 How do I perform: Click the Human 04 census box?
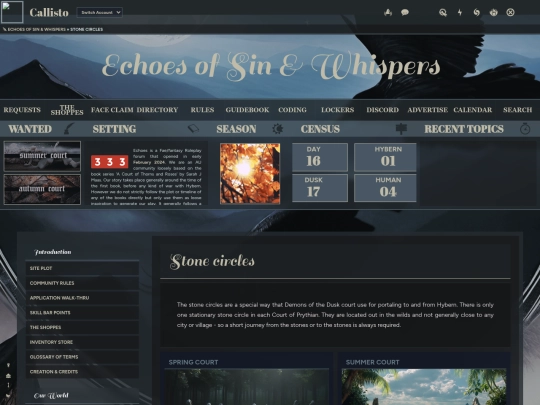pos(385,188)
